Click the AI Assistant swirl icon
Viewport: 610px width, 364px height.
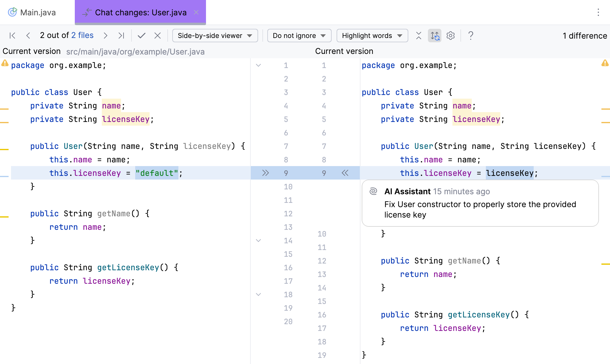[x=373, y=191]
